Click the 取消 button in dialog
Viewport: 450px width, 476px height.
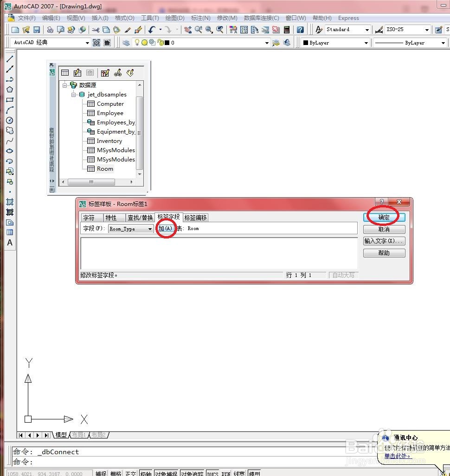[384, 229]
